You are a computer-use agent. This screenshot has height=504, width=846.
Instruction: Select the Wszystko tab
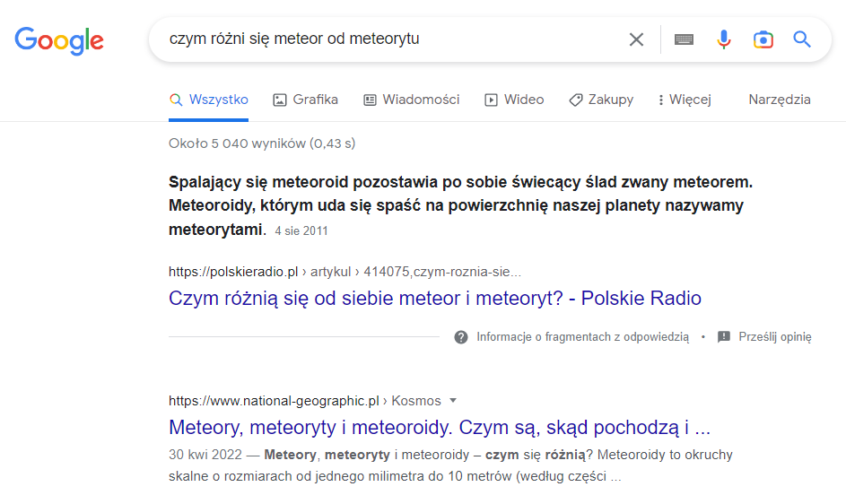[x=208, y=100]
